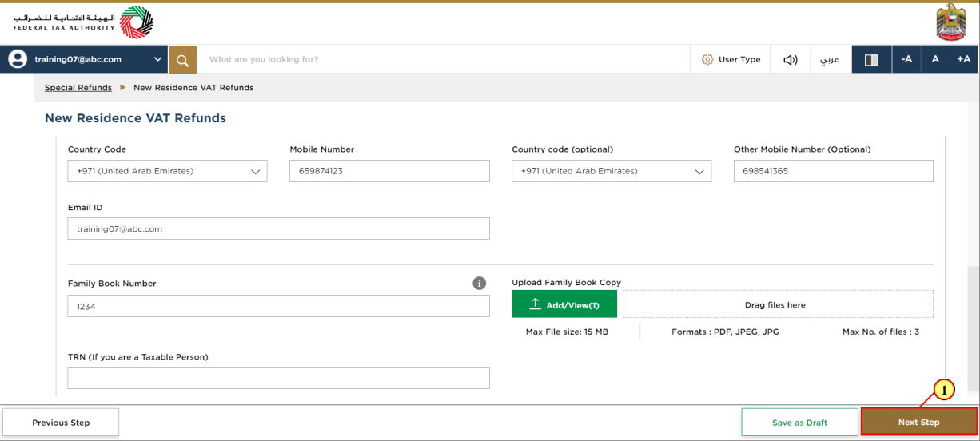This screenshot has height=441, width=980.
Task: Click the 'New Residence VAT Refunds' page heading
Action: 135,118
